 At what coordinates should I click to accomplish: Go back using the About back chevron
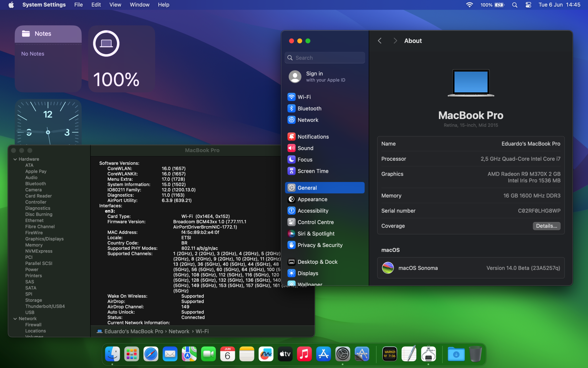(x=380, y=41)
